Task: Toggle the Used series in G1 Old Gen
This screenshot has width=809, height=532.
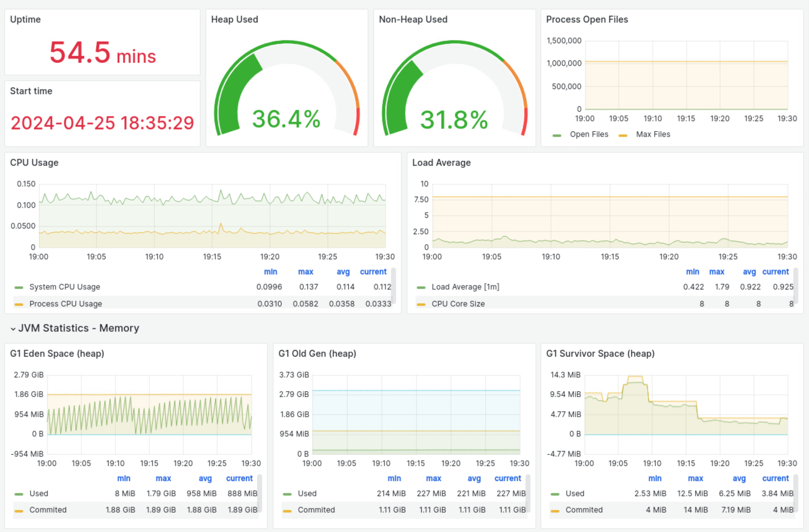Action: coord(307,494)
